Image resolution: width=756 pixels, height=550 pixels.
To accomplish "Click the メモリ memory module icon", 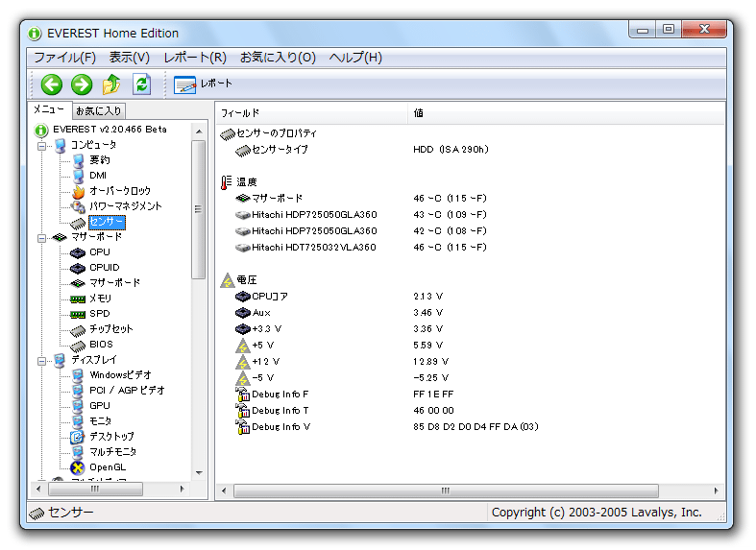I will [x=77, y=299].
